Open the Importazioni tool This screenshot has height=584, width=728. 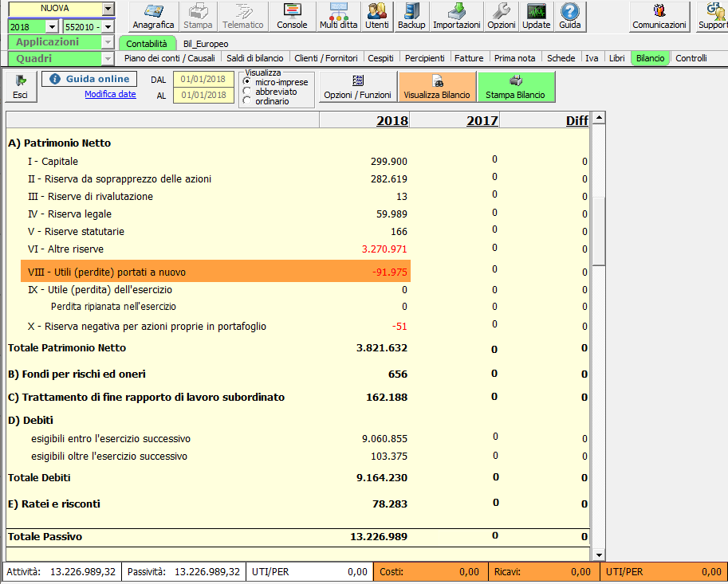457,17
